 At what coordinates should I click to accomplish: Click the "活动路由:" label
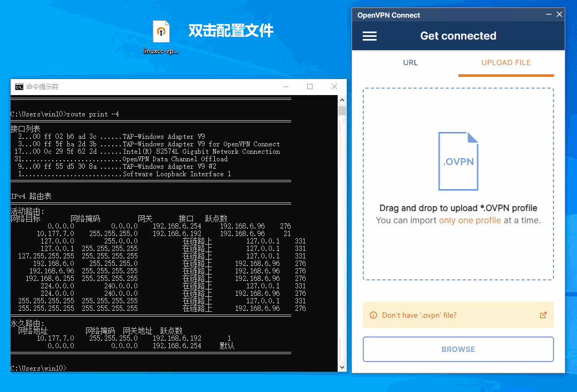tap(28, 211)
